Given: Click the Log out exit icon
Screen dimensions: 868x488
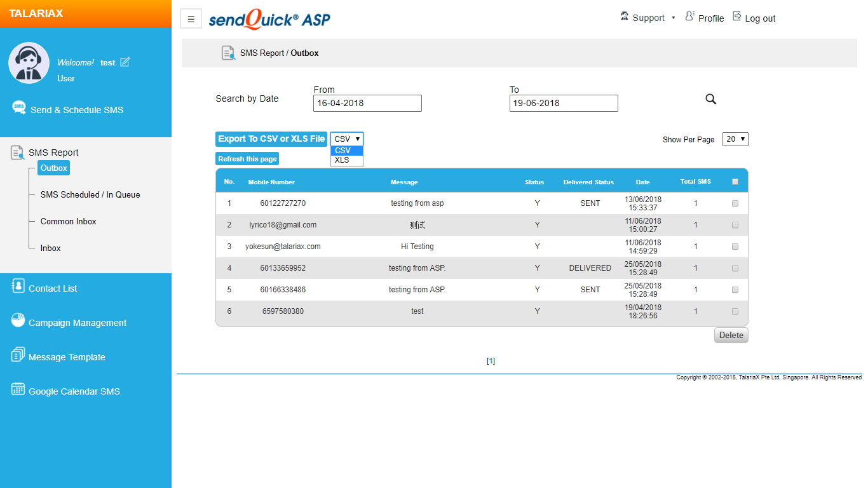Looking at the screenshot, I should (737, 17).
